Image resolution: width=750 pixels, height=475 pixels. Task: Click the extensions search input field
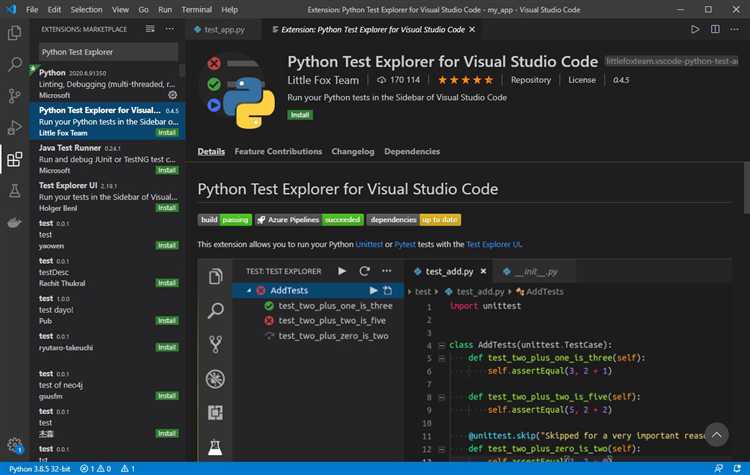(108, 52)
